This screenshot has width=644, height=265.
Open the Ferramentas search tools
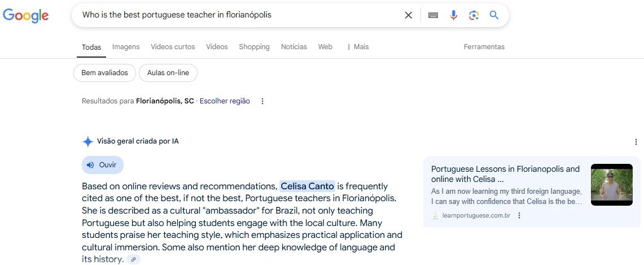tap(484, 47)
